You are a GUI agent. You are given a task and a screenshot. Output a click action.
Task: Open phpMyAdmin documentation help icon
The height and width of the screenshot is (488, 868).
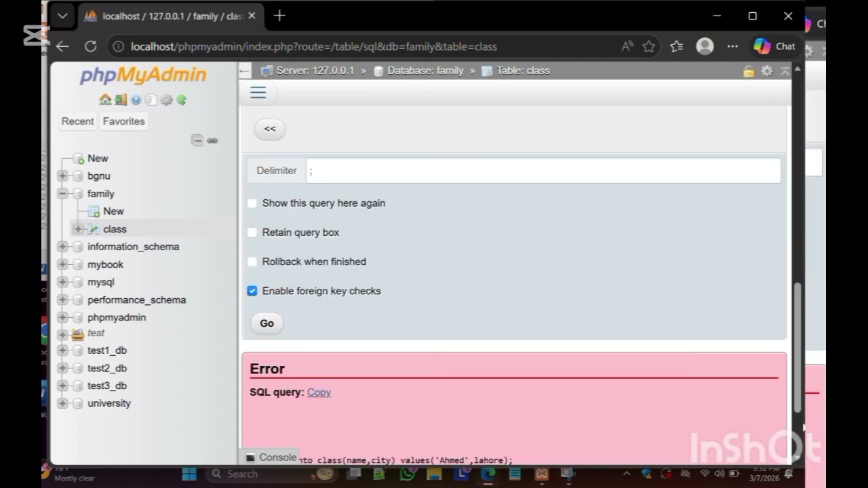pyautogui.click(x=136, y=100)
